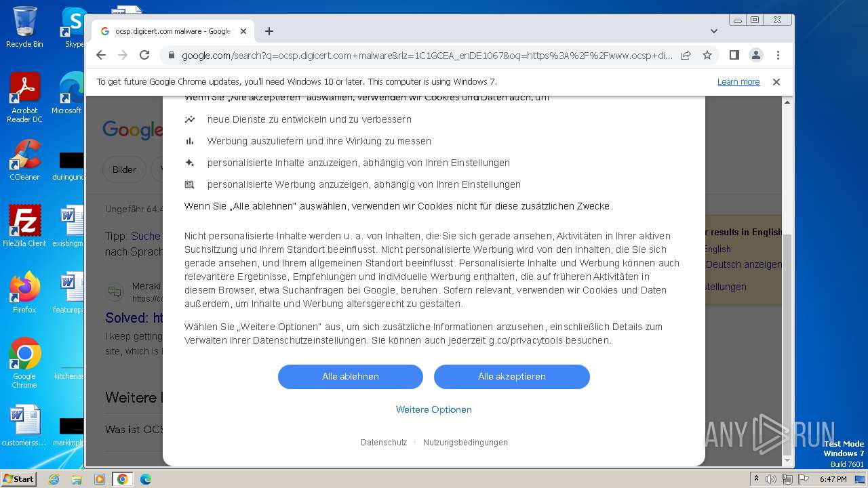868x488 pixels.
Task: View site information lock icon
Action: tap(171, 55)
